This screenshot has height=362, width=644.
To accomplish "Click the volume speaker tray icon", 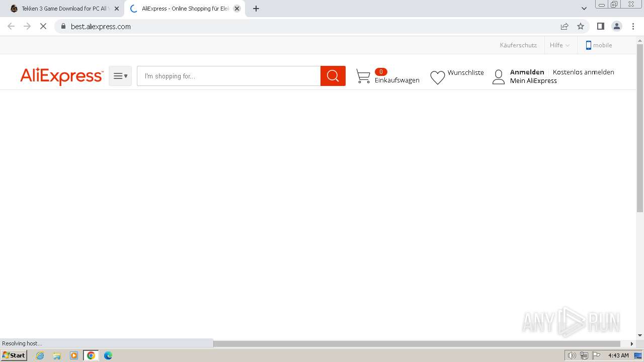I will (x=572, y=355).
